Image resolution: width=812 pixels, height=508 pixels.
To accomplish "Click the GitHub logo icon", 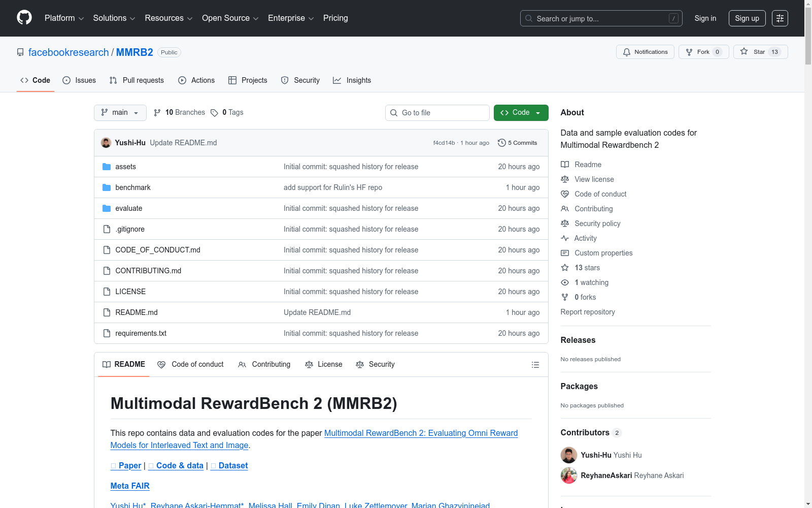I will [x=24, y=18].
